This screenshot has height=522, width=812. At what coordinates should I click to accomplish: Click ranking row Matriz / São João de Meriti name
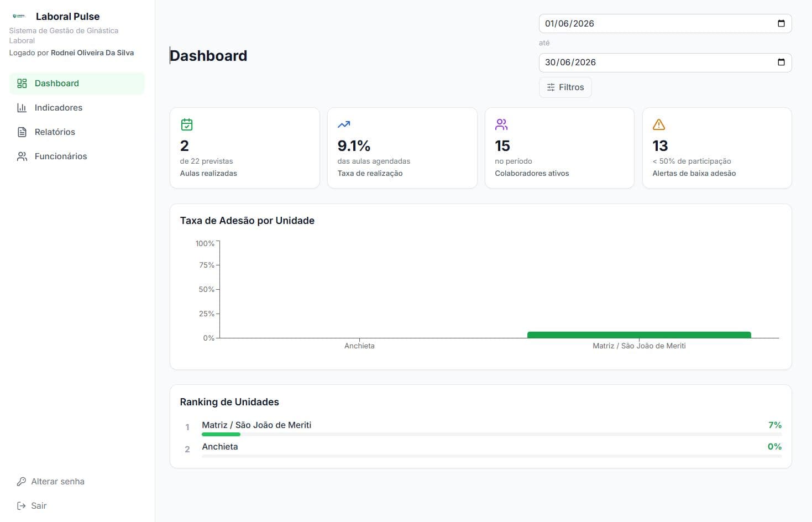(256, 425)
